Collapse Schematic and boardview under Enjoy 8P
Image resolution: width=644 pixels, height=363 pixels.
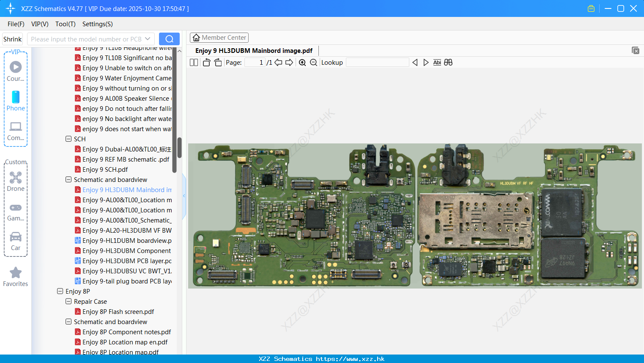(69, 322)
